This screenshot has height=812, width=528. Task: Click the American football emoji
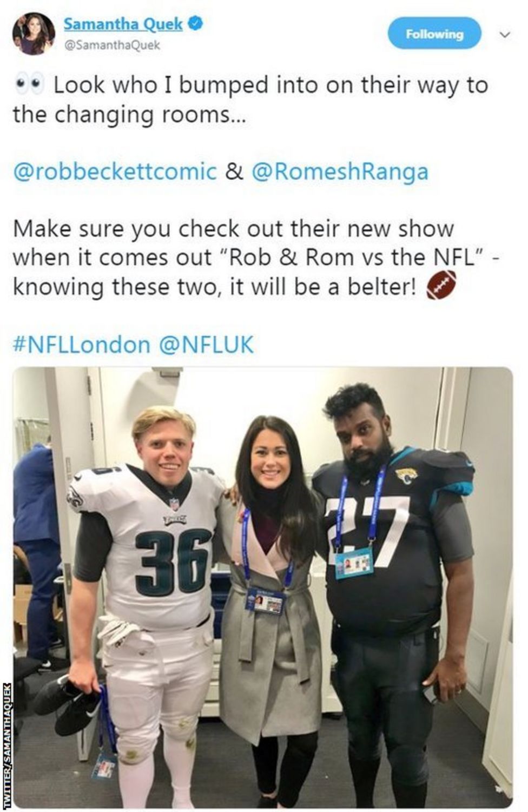click(441, 285)
